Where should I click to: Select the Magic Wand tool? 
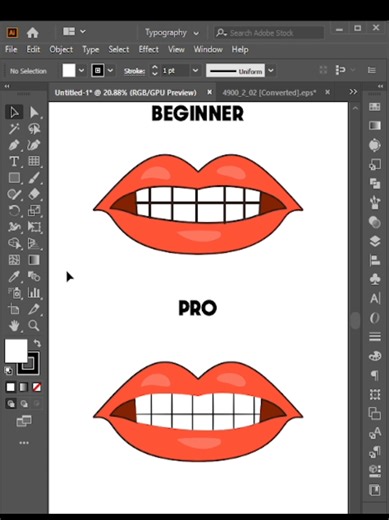(x=14, y=129)
